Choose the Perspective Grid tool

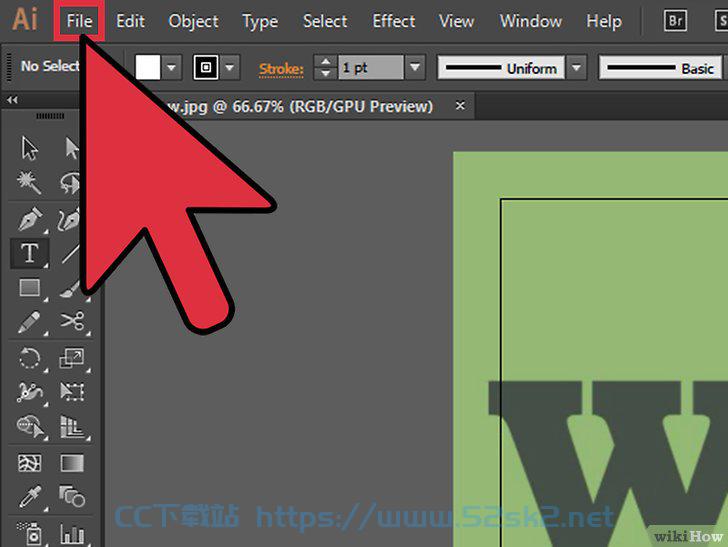(72, 427)
